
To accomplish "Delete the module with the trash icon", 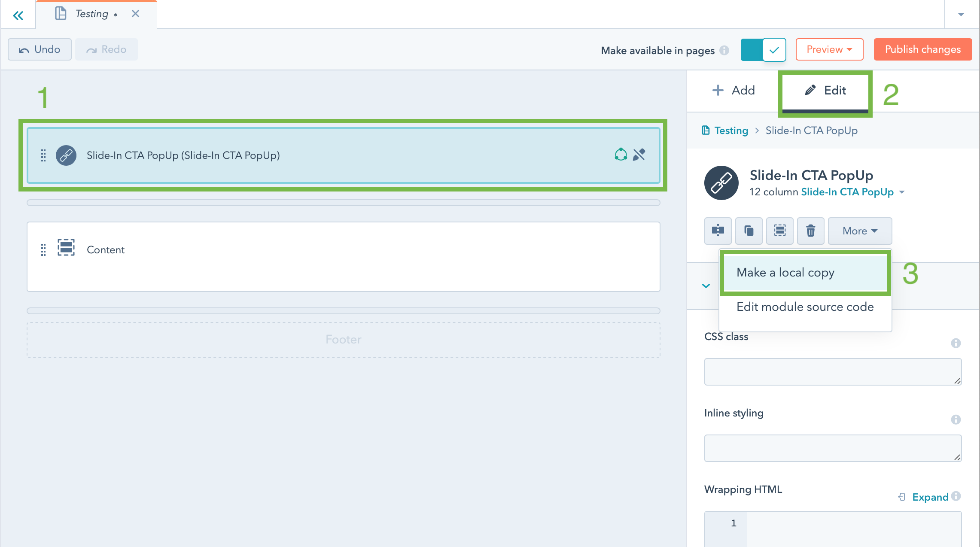I will point(811,231).
